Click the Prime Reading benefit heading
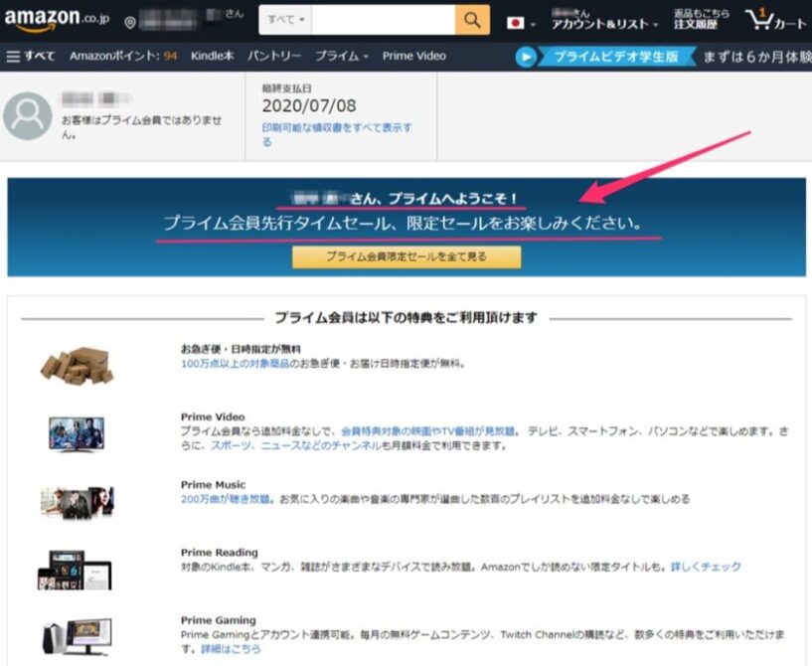This screenshot has height=666, width=812. click(219, 553)
